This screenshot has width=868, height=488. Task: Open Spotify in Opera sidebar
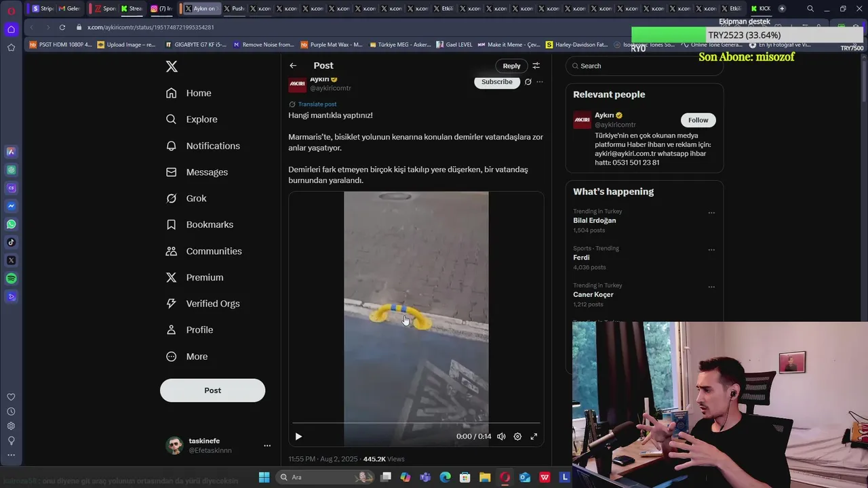[11, 279]
